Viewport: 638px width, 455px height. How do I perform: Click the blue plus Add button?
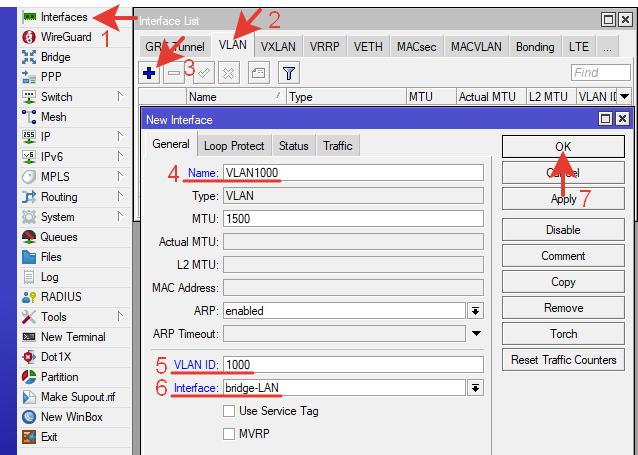[x=149, y=73]
